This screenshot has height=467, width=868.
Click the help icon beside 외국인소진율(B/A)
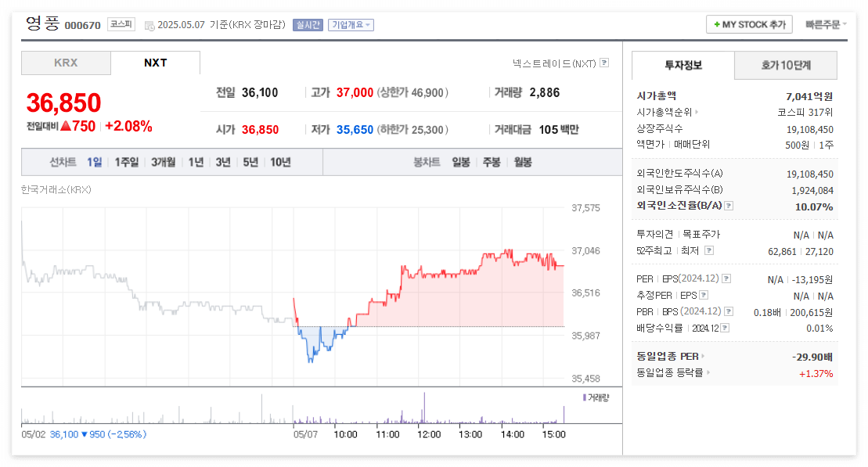[x=728, y=205]
